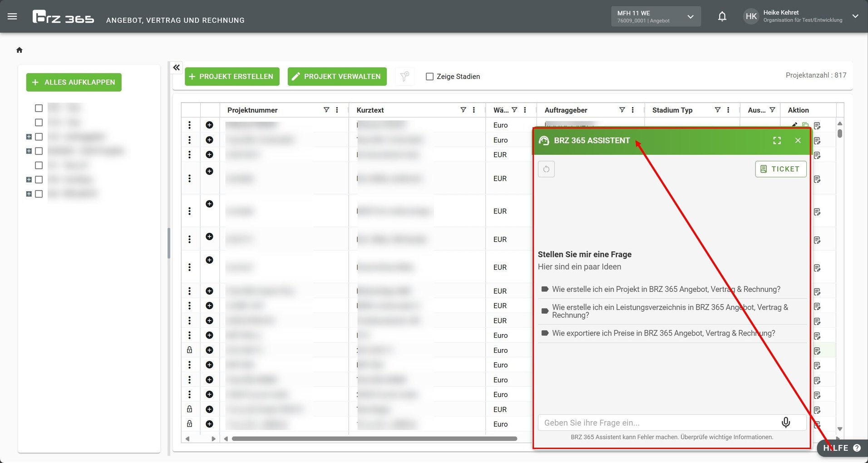
Task: Enable the Zeige Stadien checkbox
Action: pyautogui.click(x=429, y=77)
